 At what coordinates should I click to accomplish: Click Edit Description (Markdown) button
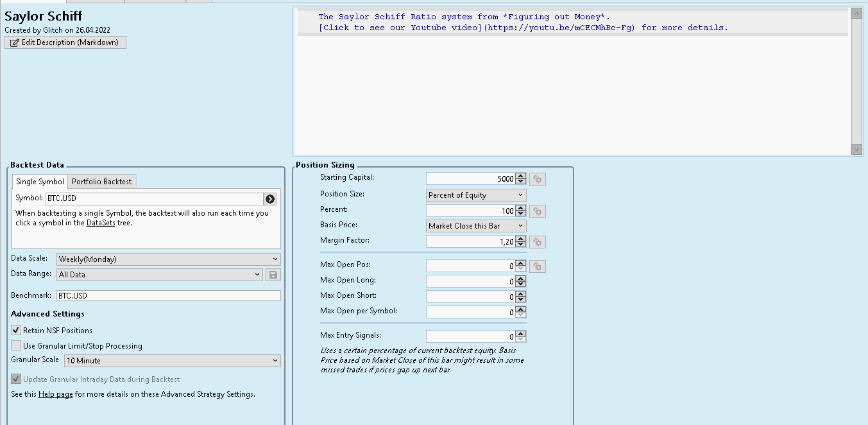coord(65,42)
